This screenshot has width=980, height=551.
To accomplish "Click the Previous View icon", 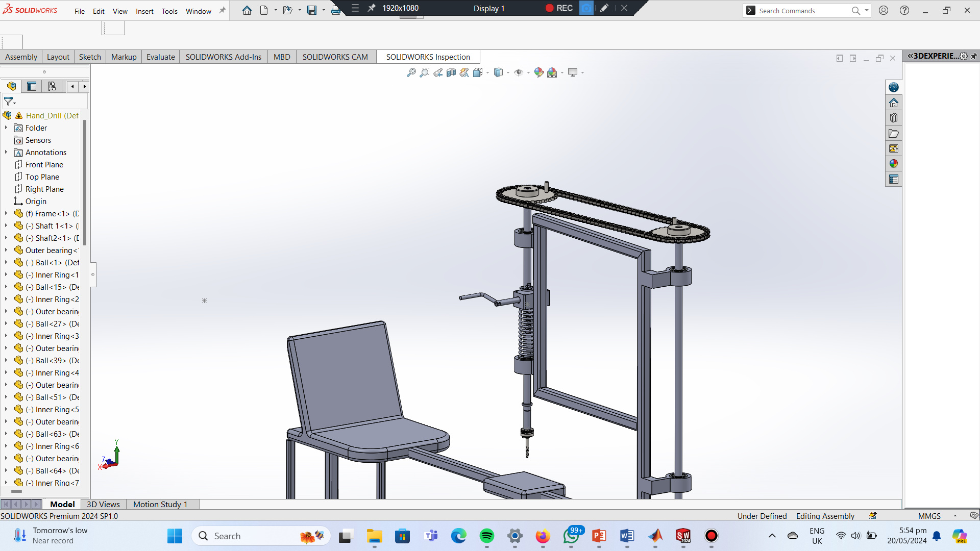I will [x=438, y=72].
